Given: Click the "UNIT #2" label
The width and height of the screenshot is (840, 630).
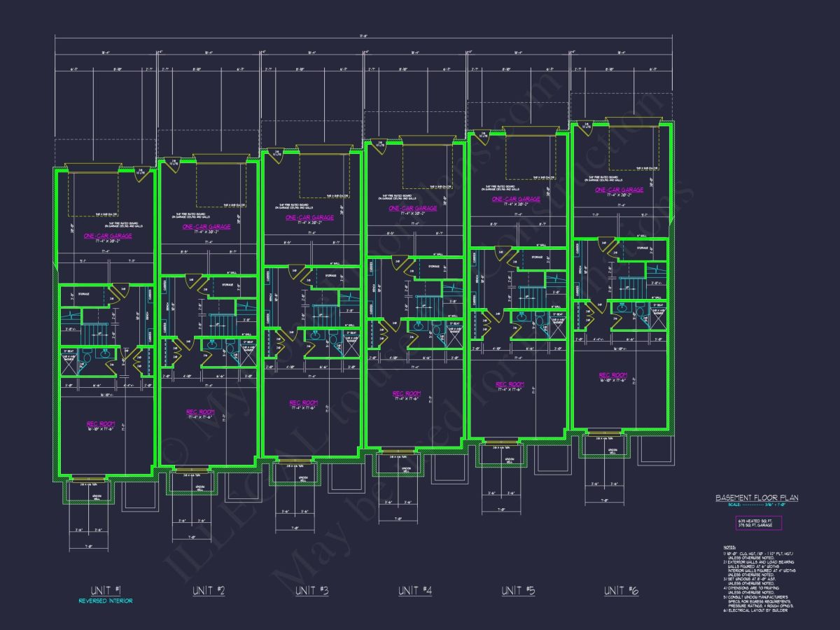Looking at the screenshot, I should [209, 590].
